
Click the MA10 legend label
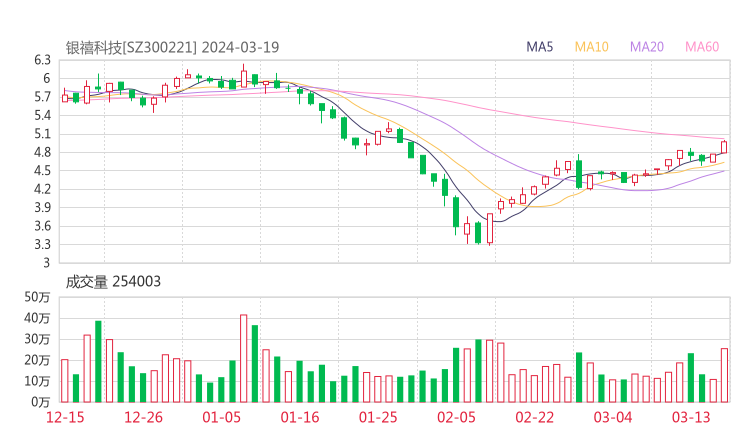pyautogui.click(x=591, y=47)
